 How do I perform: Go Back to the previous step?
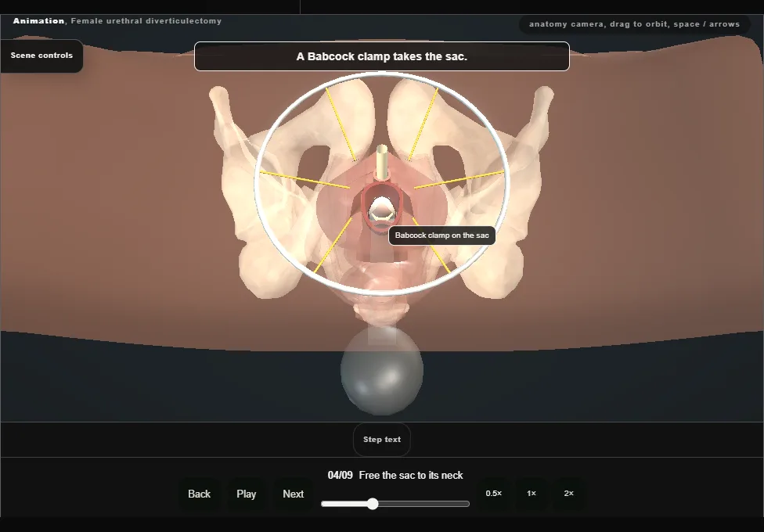tap(200, 494)
